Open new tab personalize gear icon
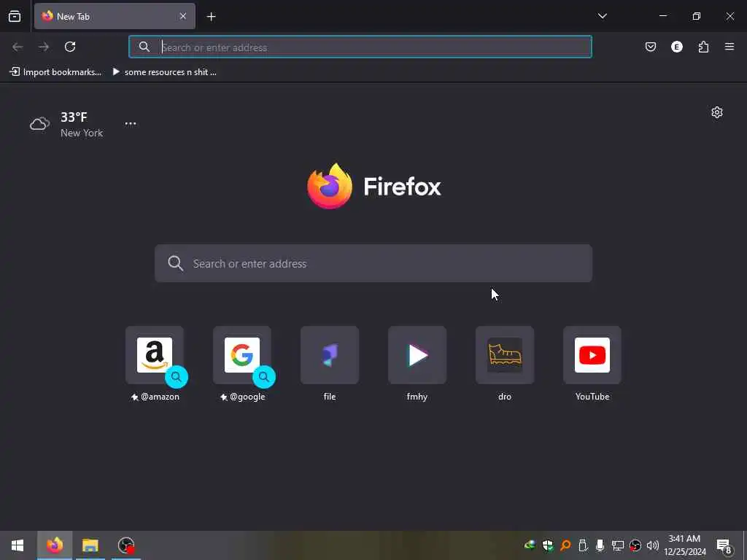 717,112
